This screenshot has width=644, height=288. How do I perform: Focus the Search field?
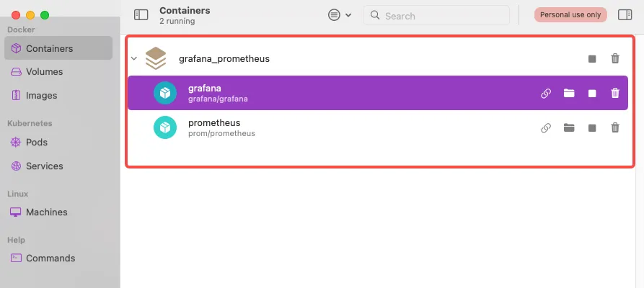pyautogui.click(x=436, y=16)
